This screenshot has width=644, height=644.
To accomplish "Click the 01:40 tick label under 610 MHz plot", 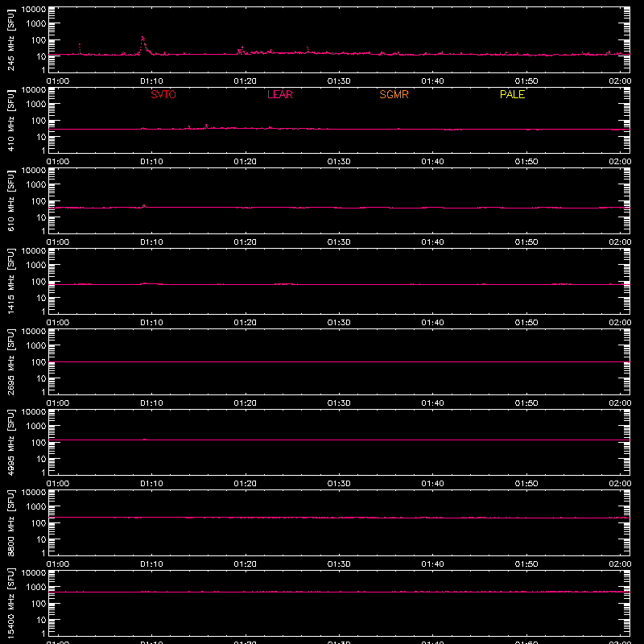I will [x=432, y=242].
